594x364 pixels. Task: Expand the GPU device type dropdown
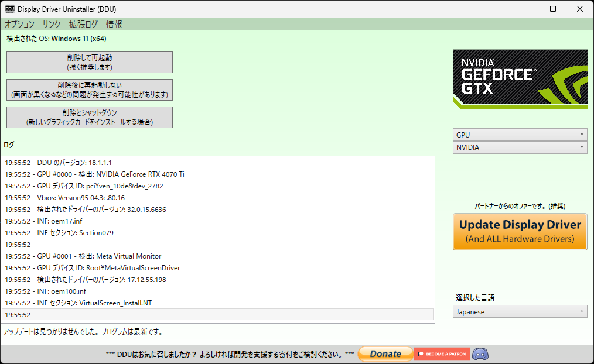(520, 135)
